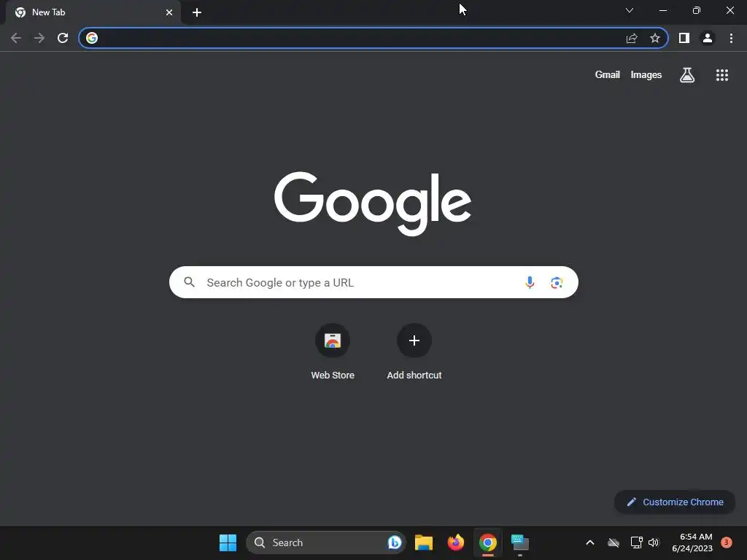Viewport: 747px width, 560px height.
Task: Open the clock and date panel
Action: pos(692,542)
